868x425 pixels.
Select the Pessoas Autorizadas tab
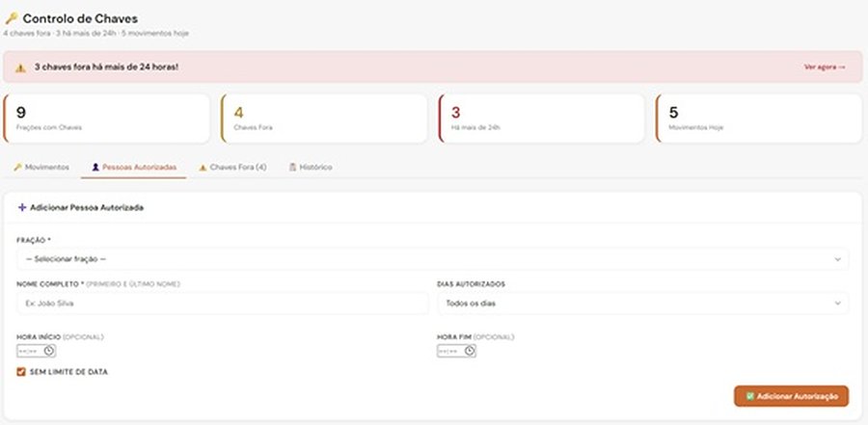click(x=134, y=167)
